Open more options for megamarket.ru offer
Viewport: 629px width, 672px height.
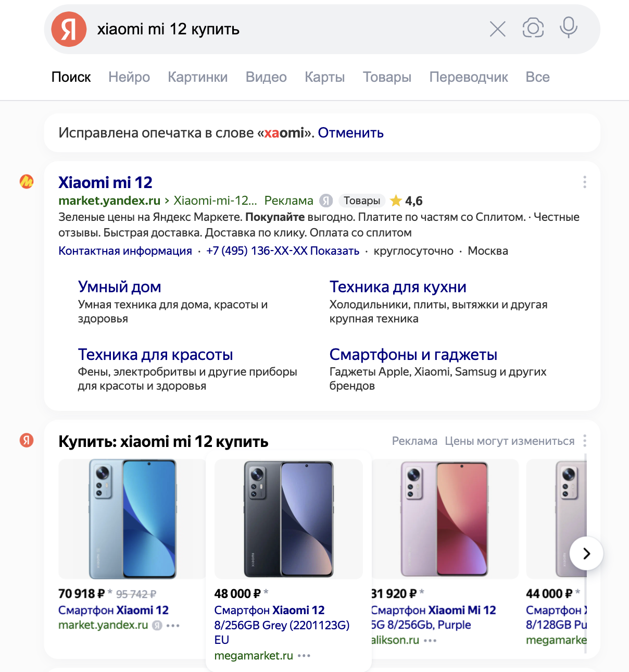point(304,655)
